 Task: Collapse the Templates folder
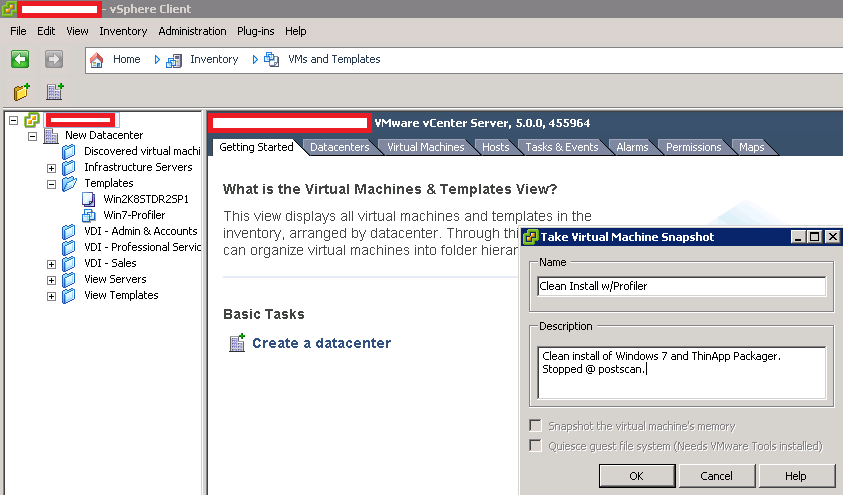pos(51,184)
